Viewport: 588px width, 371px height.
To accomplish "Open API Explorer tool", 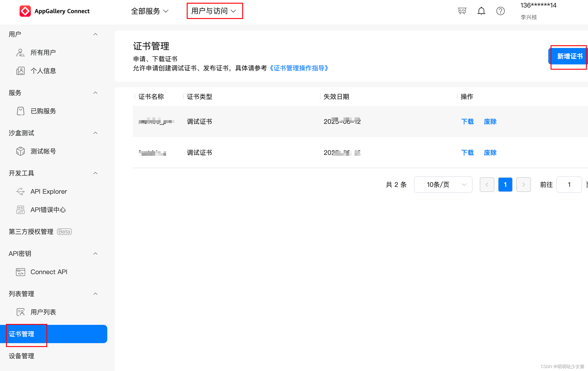I will click(48, 191).
